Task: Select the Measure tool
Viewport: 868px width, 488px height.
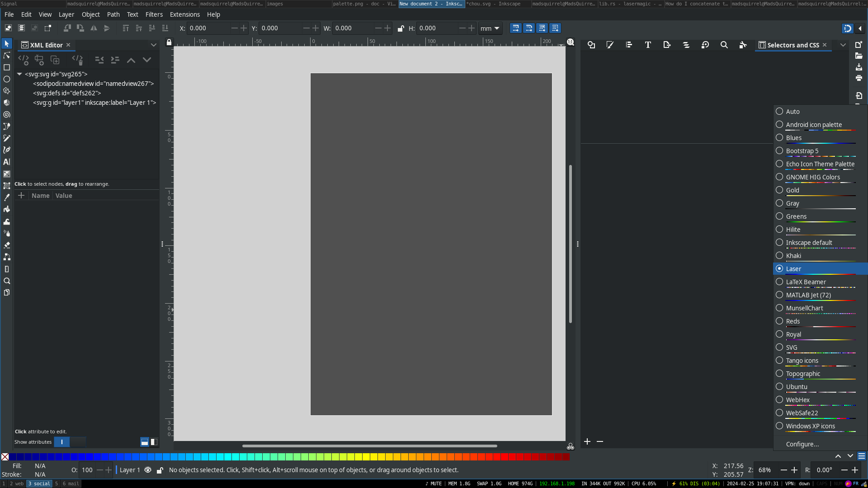Action: pos(7,269)
